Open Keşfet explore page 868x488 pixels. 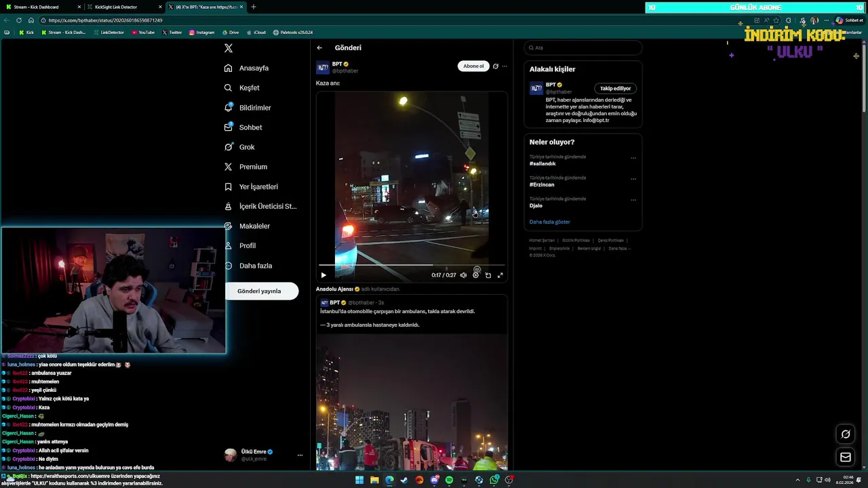[242, 87]
